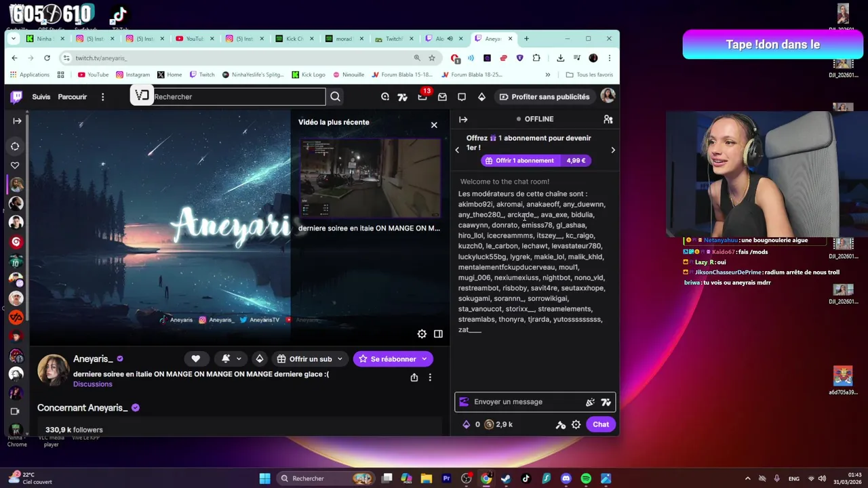Open Spotify from the taskbar
The image size is (868, 488).
pos(586,479)
